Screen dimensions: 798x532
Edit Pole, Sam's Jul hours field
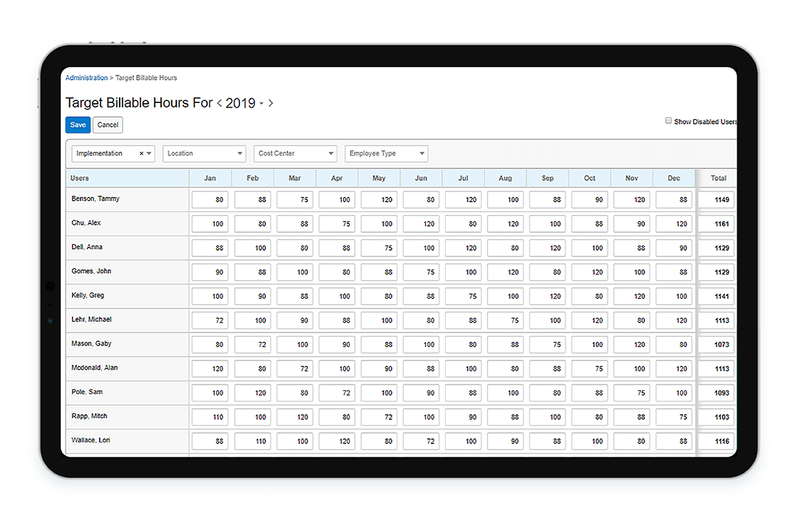coord(464,393)
